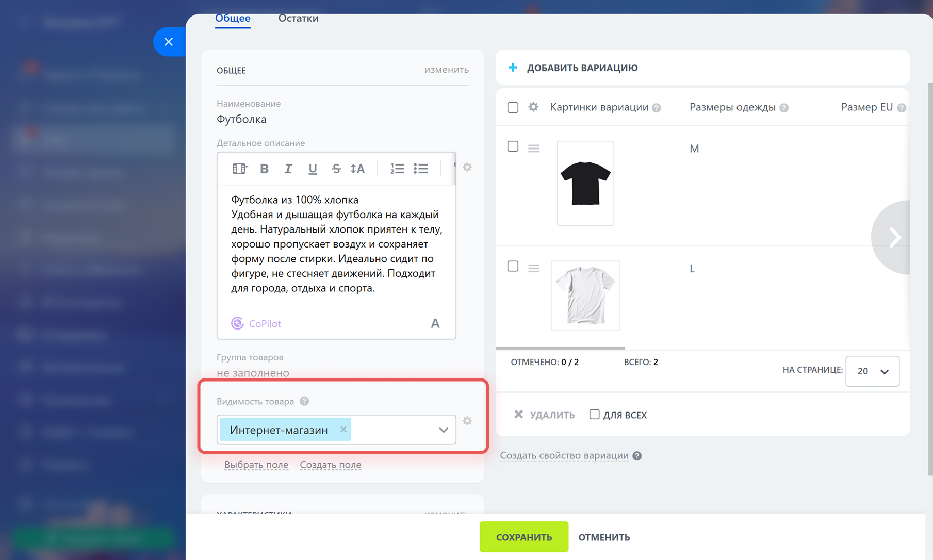
Task: Open the gear next to Видимость товара
Action: [467, 421]
